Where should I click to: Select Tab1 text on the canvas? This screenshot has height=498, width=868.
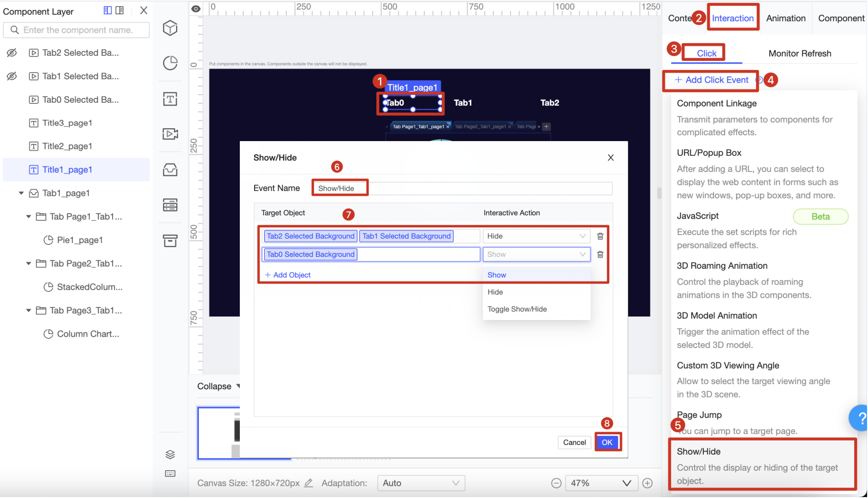pos(463,103)
